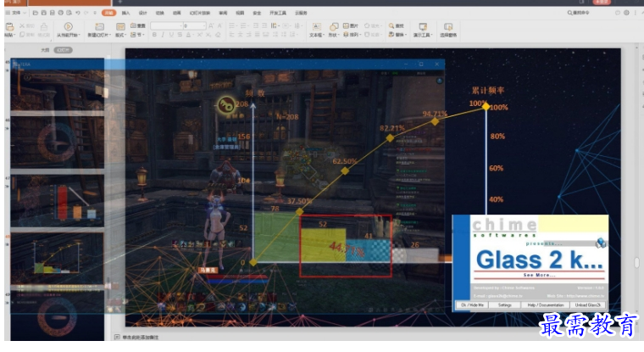
Task: Click Ok / Hide Me in Glass2k
Action: pyautogui.click(x=472, y=305)
